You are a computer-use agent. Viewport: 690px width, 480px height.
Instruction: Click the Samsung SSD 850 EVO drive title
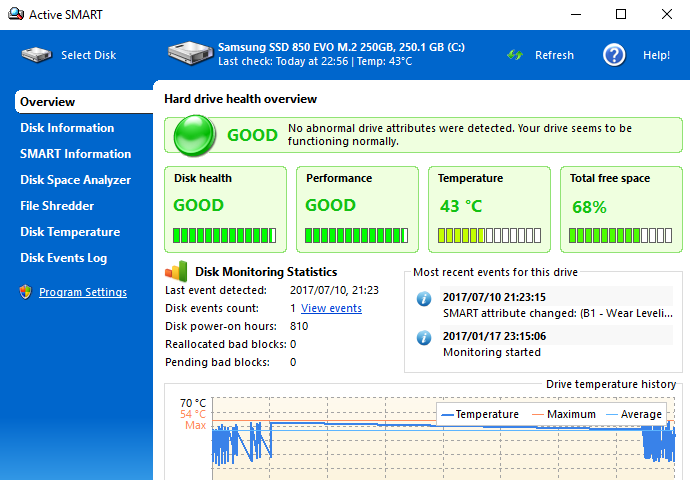[x=341, y=47]
